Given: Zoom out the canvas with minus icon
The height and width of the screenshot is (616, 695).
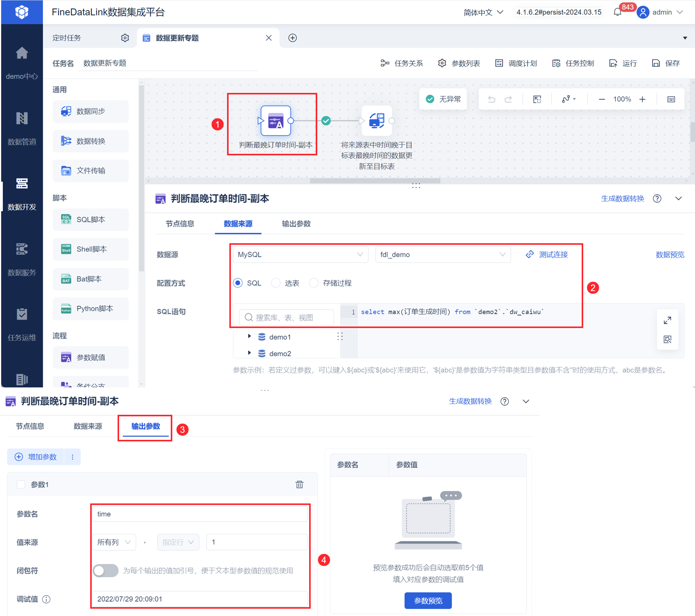Looking at the screenshot, I should (x=602, y=99).
